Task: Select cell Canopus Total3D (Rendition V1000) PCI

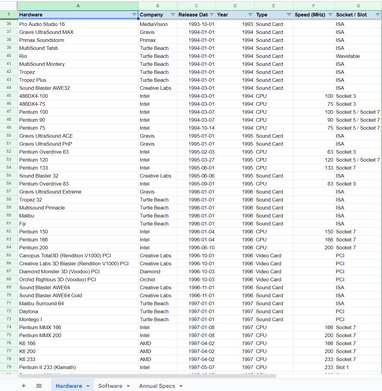Action: tap(78, 256)
